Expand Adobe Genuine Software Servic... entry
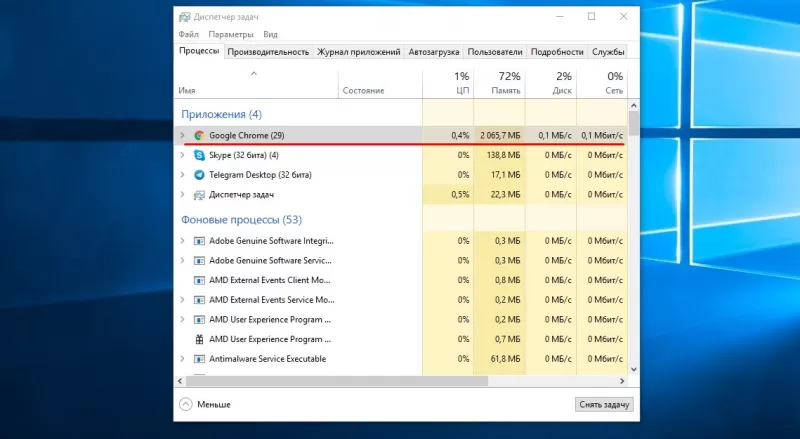The image size is (800, 439). point(182,260)
